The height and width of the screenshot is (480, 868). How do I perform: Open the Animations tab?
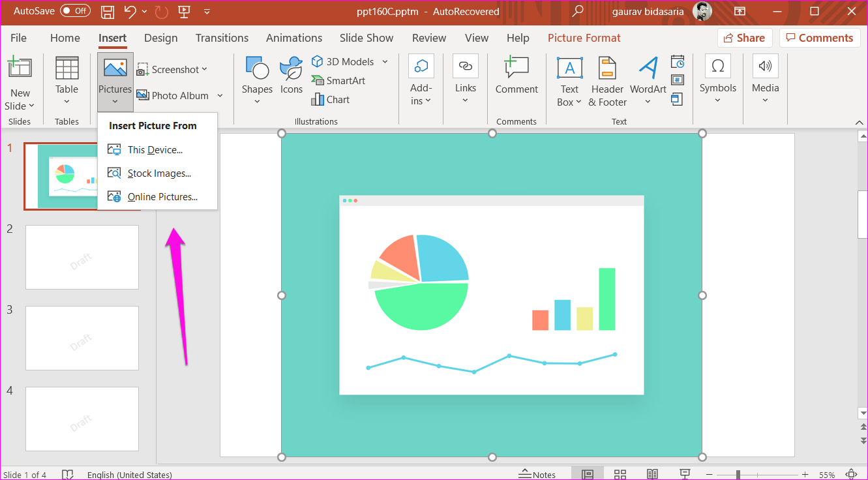tap(294, 38)
